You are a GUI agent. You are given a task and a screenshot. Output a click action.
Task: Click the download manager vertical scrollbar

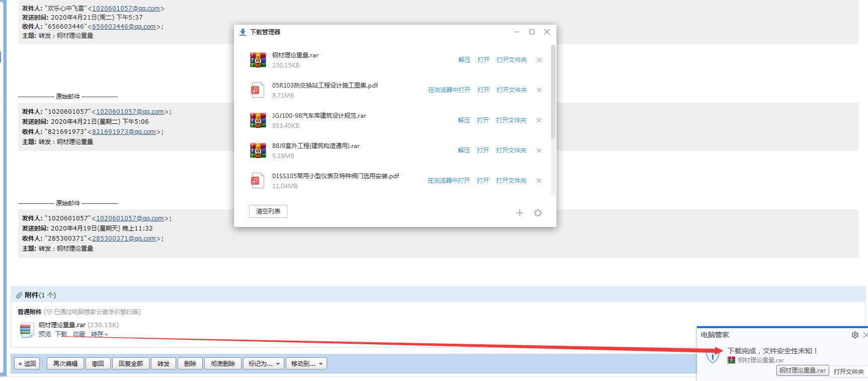tap(554, 92)
